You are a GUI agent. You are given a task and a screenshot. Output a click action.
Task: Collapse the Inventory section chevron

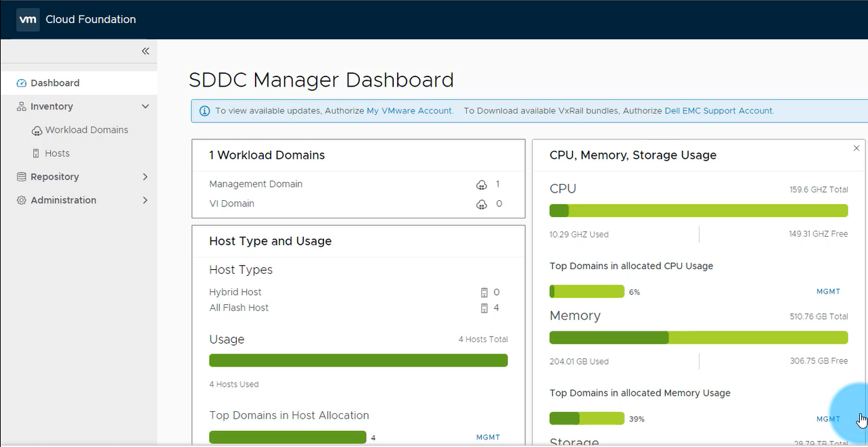[x=145, y=107]
